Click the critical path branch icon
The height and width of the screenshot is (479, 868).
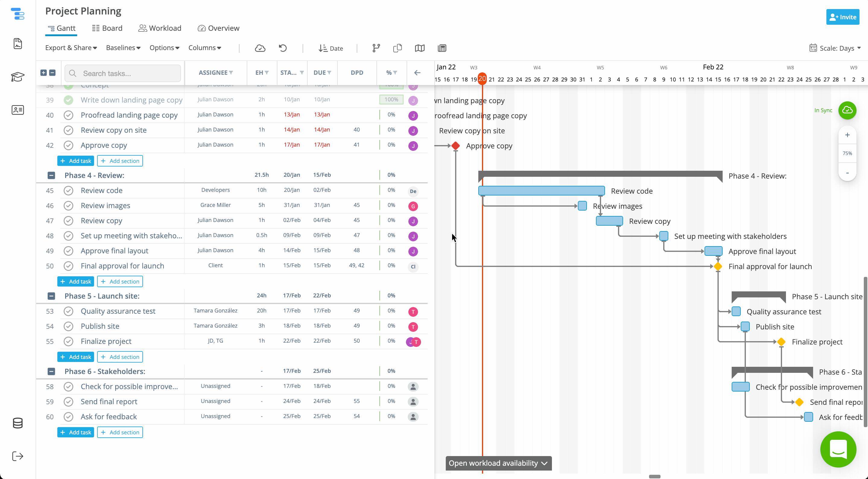[x=376, y=48]
